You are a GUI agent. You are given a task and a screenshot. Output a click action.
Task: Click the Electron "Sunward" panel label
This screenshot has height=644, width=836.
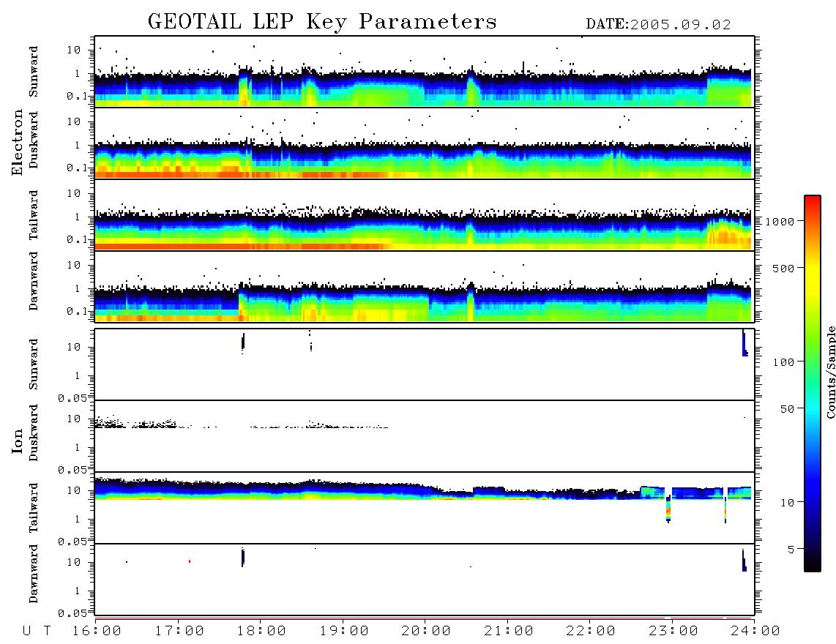34,72
